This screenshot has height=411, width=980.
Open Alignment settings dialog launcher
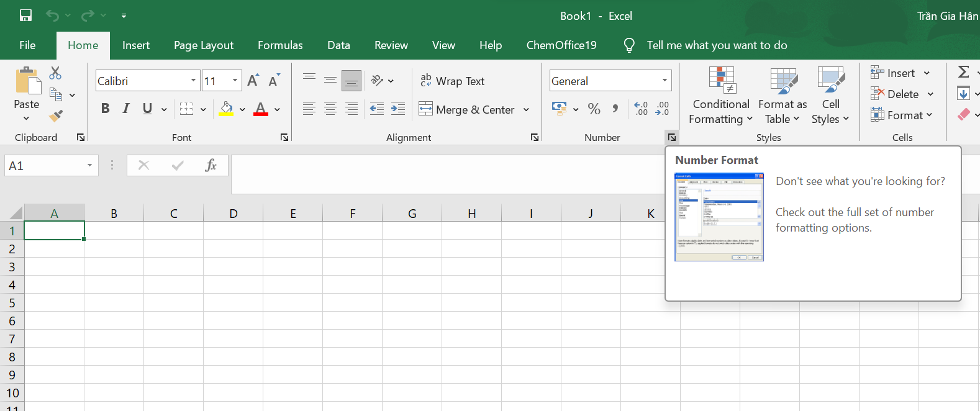pos(535,137)
